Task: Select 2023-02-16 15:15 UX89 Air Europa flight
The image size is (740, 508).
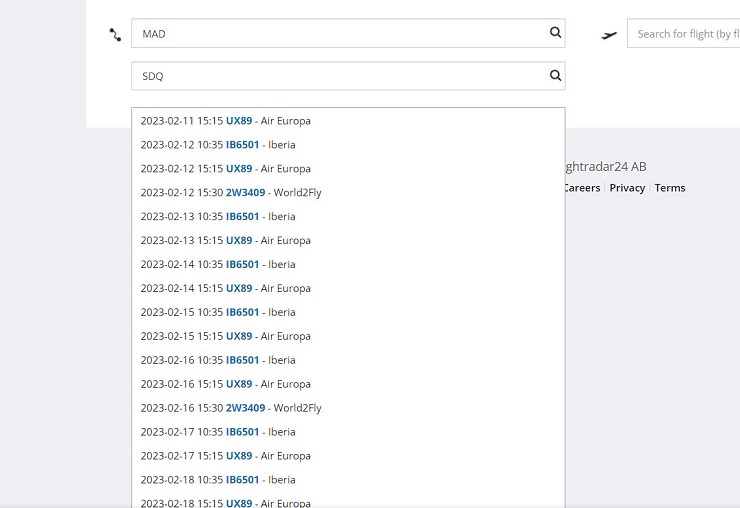Action: [348, 384]
